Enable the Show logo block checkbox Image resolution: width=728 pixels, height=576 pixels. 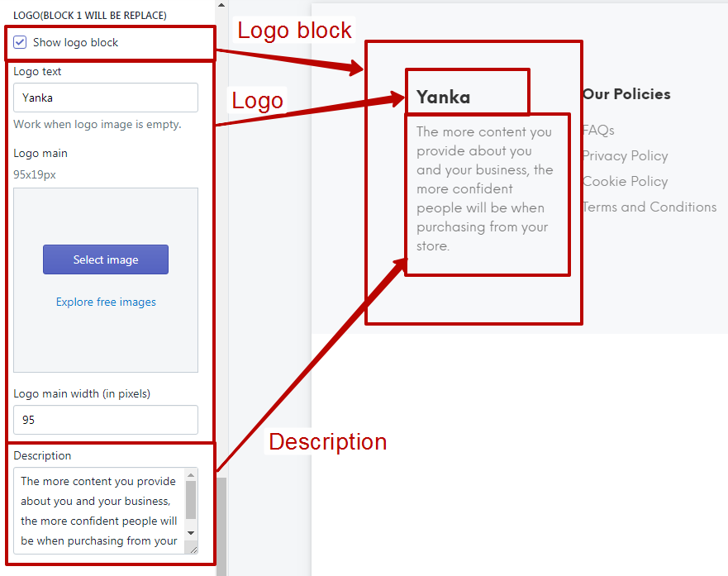click(x=18, y=41)
